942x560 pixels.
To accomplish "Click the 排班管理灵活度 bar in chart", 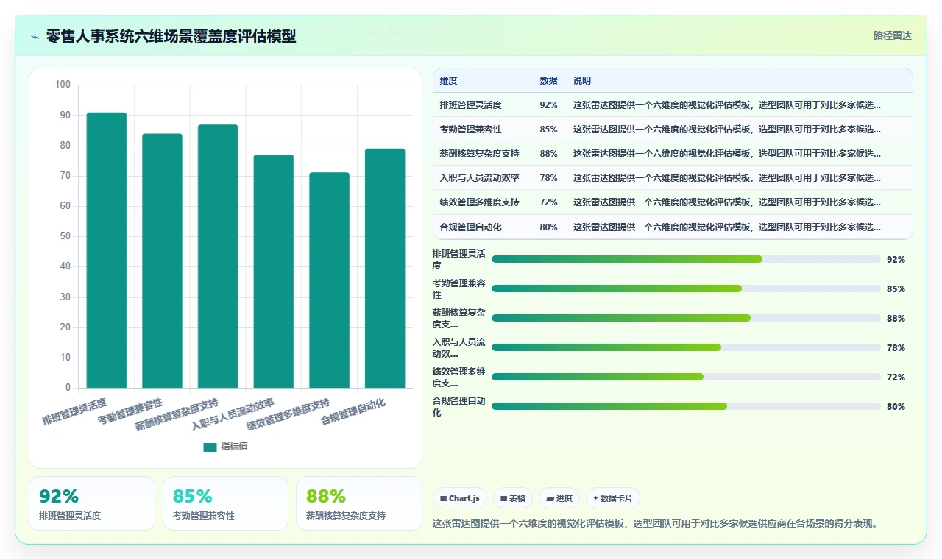I will coord(107,250).
